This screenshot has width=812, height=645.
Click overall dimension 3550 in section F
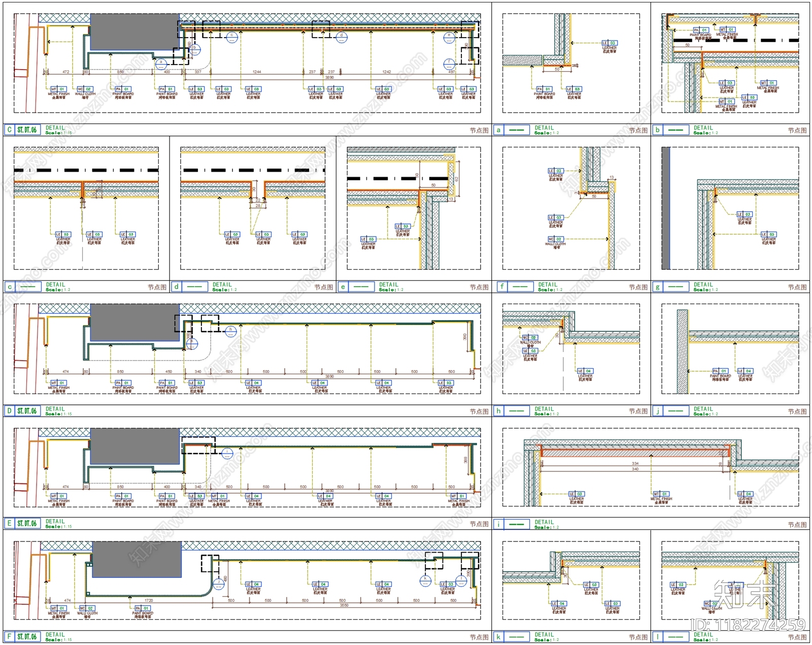344,605
